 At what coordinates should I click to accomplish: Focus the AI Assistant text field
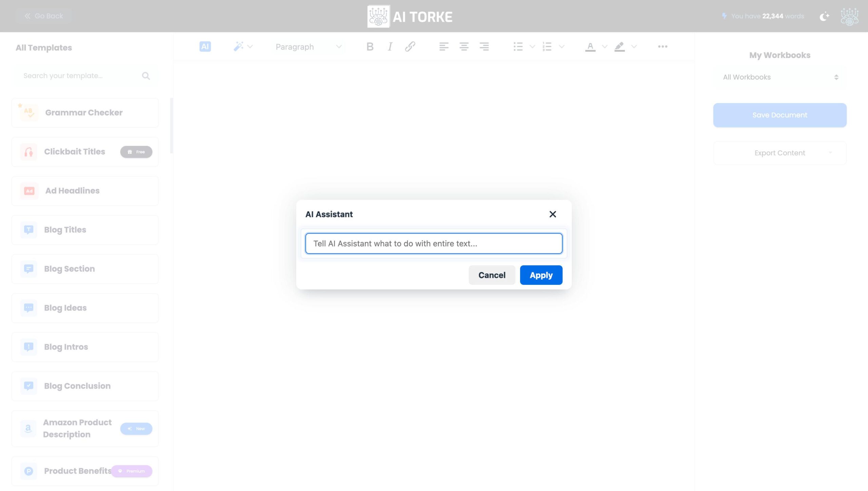434,243
